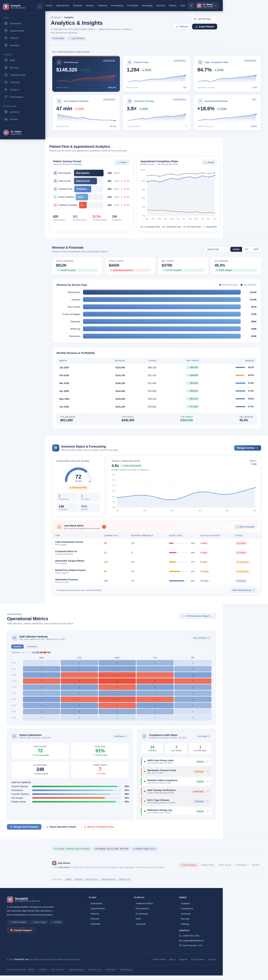Click the General Cleaning CSAT bar
Viewport: 268px width, 980px height.
[76, 786]
